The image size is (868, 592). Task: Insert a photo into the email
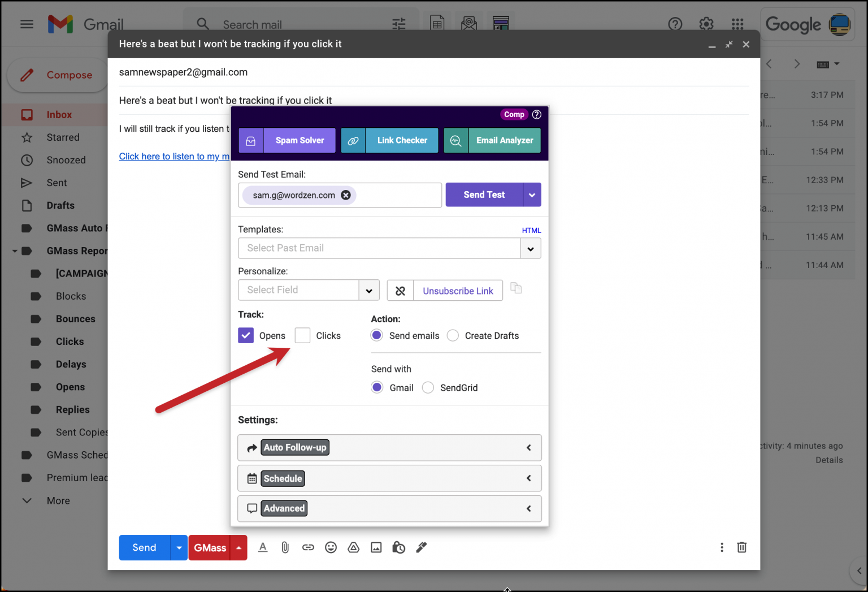(376, 547)
